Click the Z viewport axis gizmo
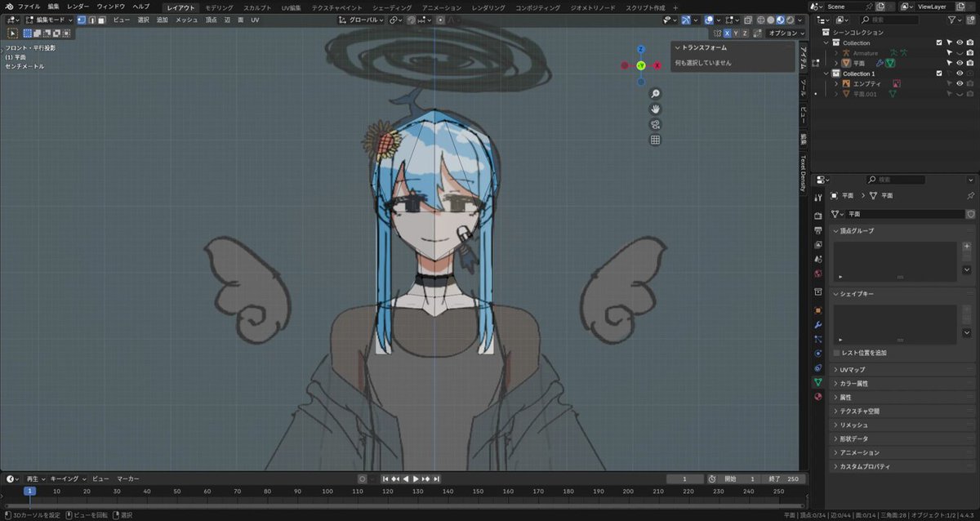This screenshot has height=521, width=980. tap(641, 49)
